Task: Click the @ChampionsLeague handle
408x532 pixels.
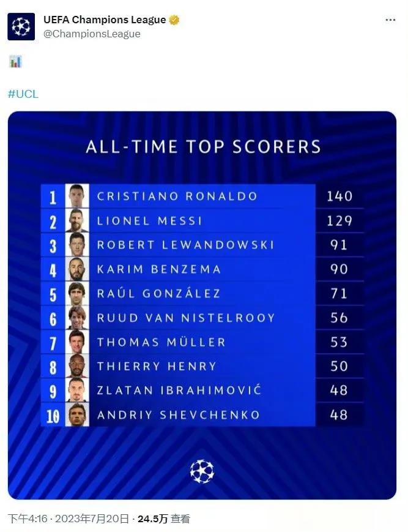Action: pyautogui.click(x=92, y=34)
